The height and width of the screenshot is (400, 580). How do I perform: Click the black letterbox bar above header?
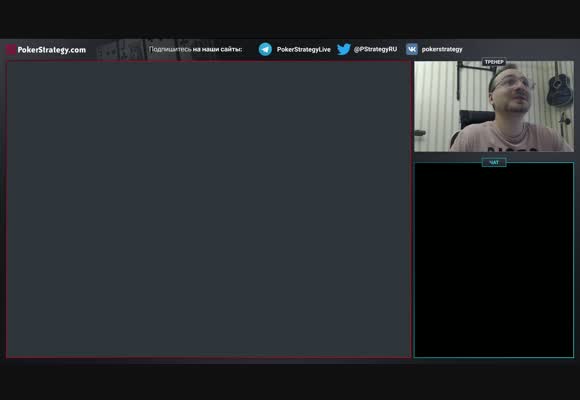point(290,19)
